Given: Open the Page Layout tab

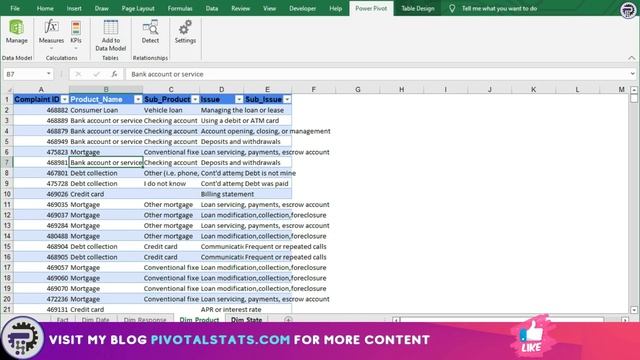Looking at the screenshot, I should click(x=138, y=8).
